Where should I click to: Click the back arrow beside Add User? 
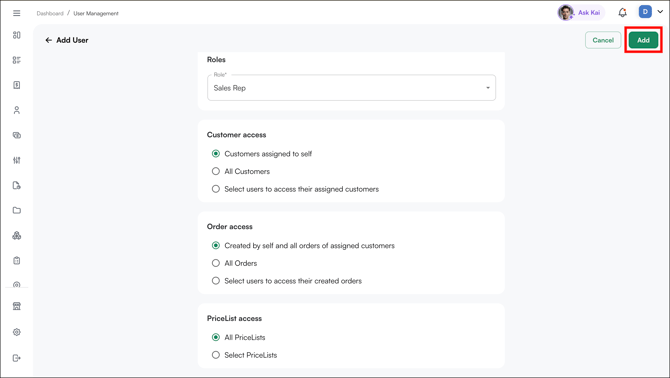pyautogui.click(x=48, y=40)
